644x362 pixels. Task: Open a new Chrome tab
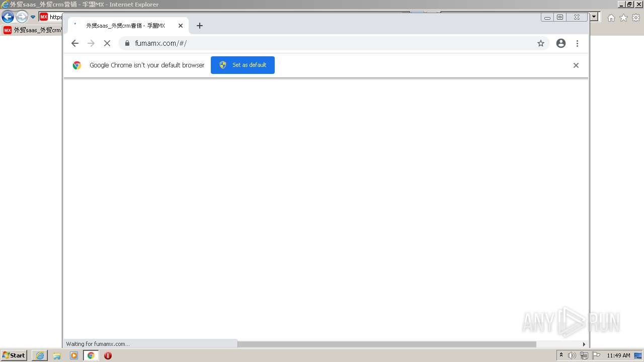(x=200, y=26)
